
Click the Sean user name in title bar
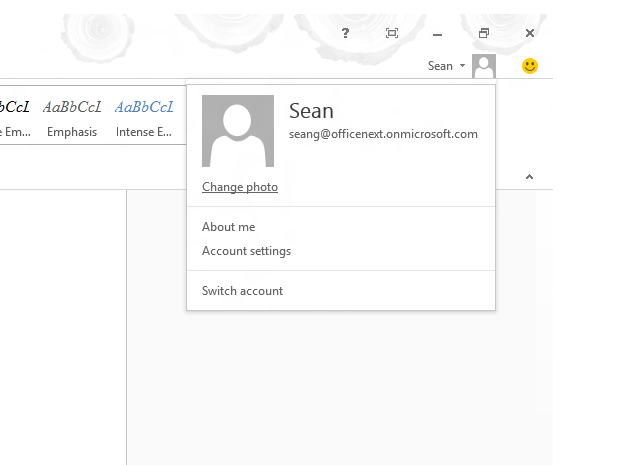440,66
